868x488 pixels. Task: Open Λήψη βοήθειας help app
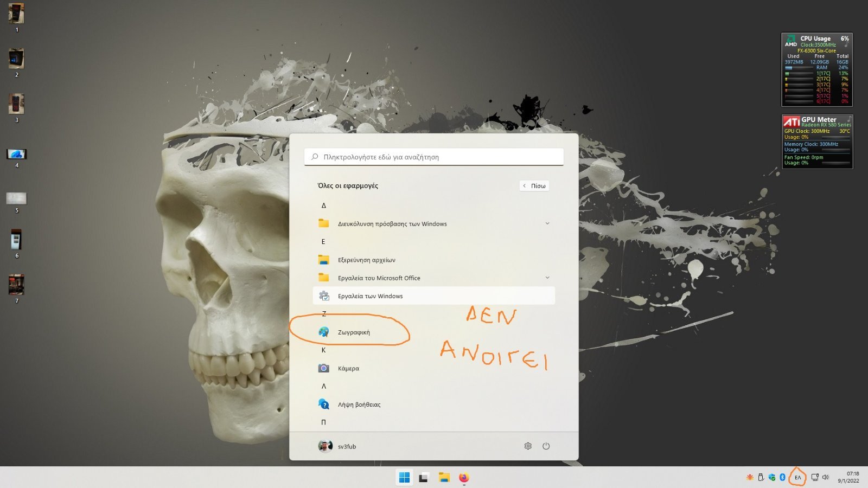coord(359,404)
